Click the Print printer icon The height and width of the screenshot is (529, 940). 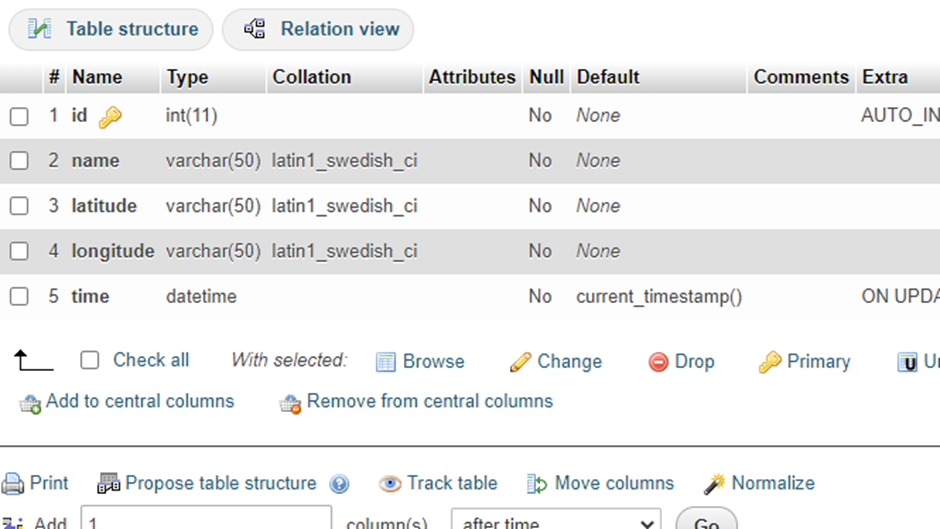pos(13,484)
